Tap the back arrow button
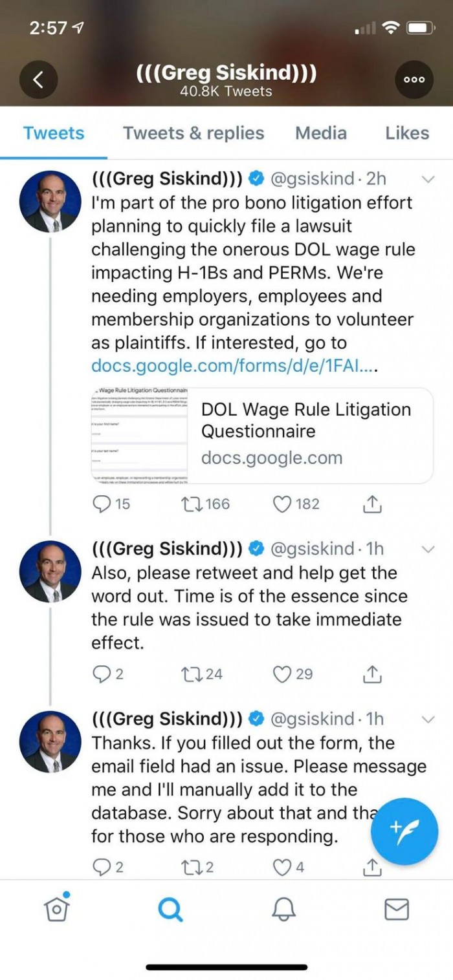This screenshot has width=453, height=980. pos(38,80)
